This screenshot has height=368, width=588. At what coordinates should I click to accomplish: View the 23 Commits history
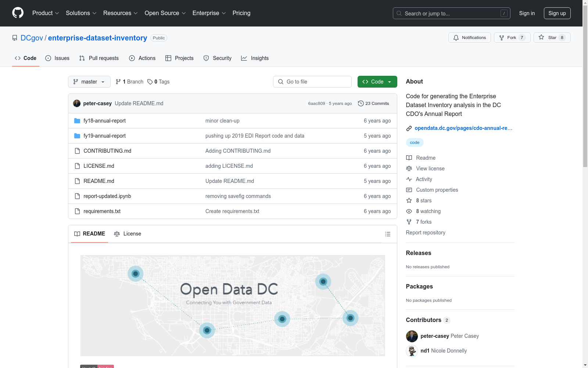coord(373,103)
